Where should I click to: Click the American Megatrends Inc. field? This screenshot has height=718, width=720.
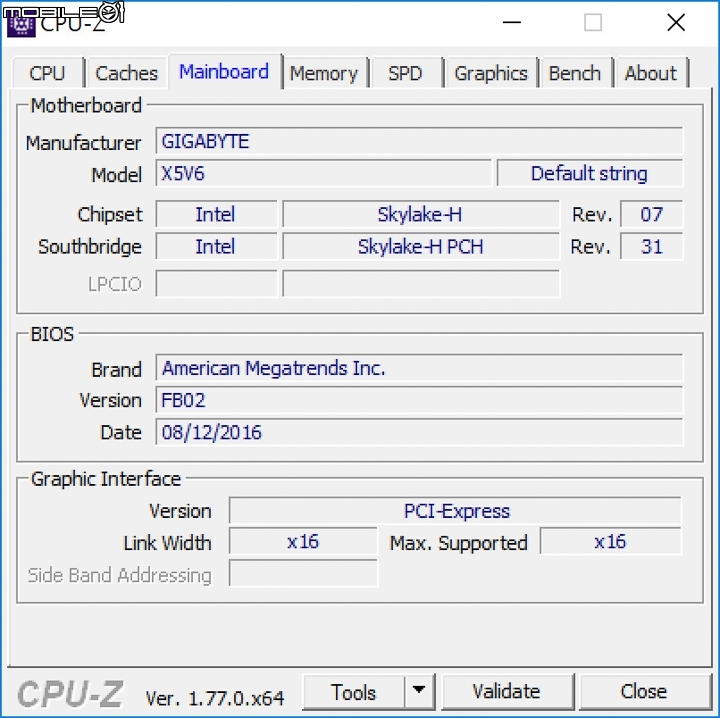point(419,368)
